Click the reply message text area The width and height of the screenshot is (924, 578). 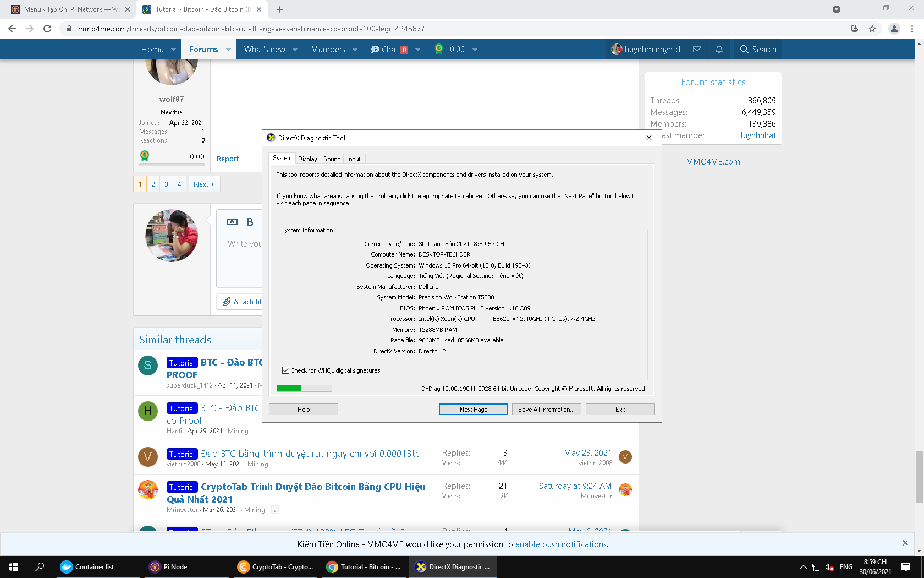(239, 256)
